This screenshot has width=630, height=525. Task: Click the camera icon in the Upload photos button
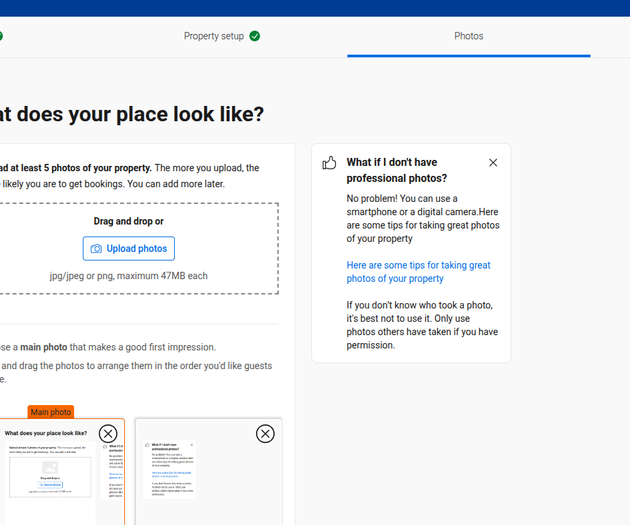[96, 249]
